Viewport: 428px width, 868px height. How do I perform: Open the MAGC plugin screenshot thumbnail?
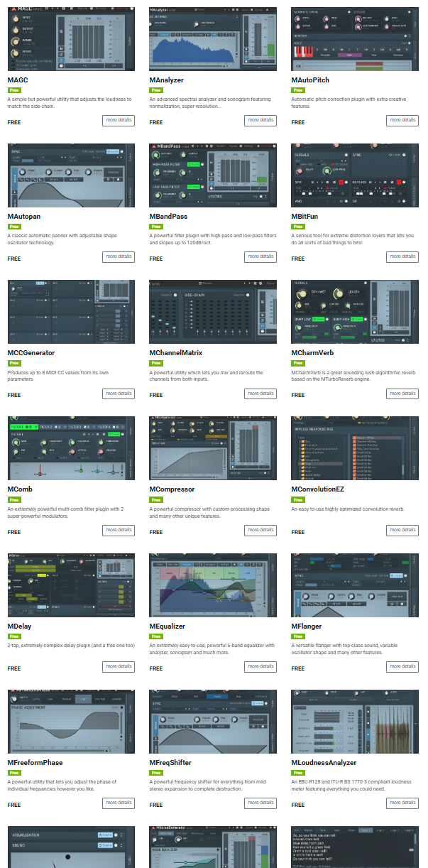[x=71, y=38]
